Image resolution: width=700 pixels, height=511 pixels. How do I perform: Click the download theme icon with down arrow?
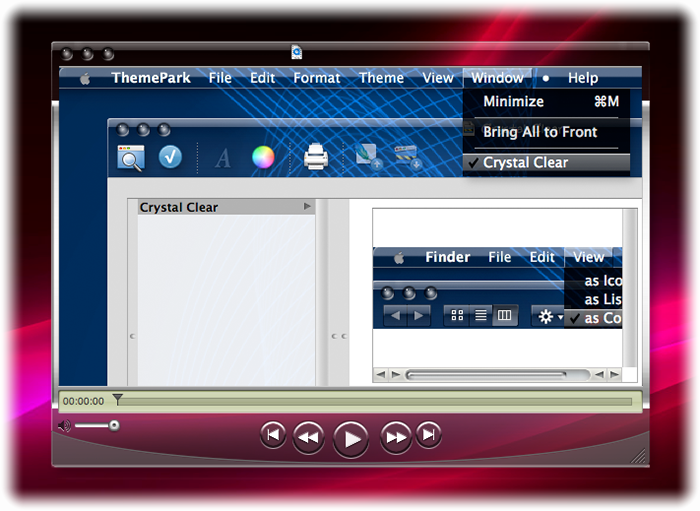point(406,157)
